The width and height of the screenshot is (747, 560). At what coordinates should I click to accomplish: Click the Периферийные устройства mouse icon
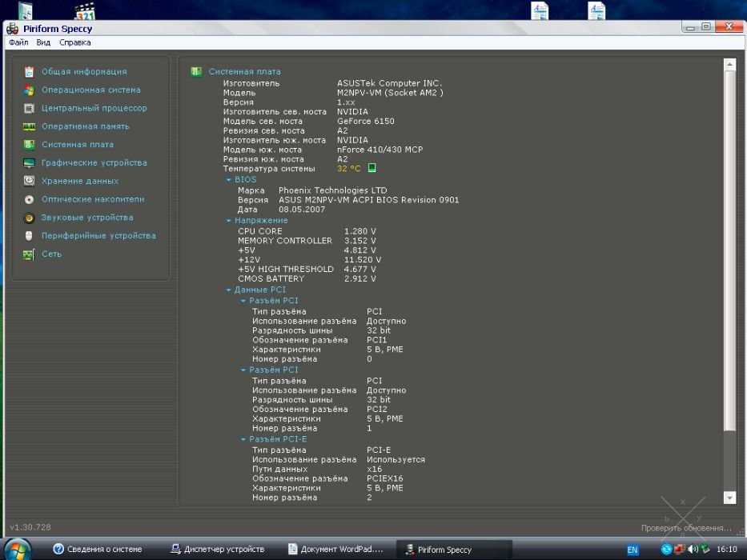pos(29,236)
